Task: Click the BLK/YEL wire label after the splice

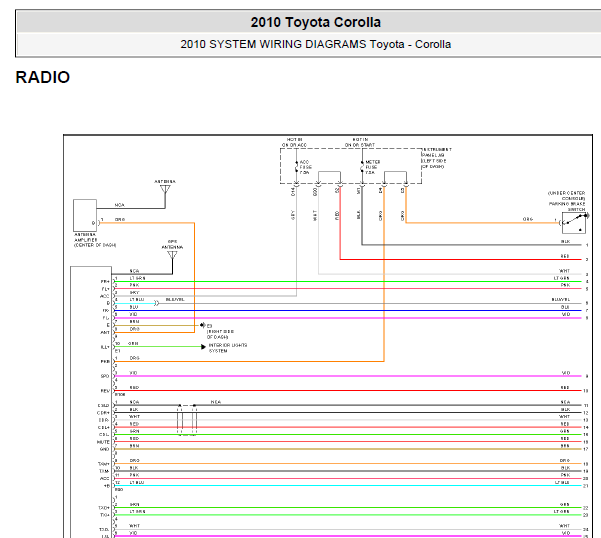Action: (x=175, y=300)
